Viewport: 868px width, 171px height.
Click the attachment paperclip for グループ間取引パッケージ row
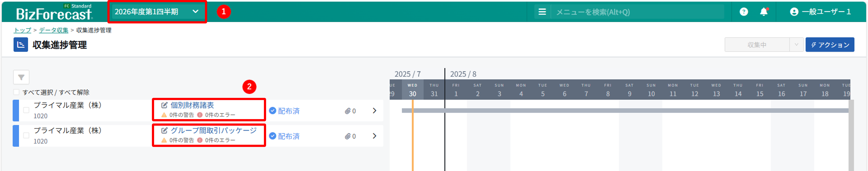[348, 136]
